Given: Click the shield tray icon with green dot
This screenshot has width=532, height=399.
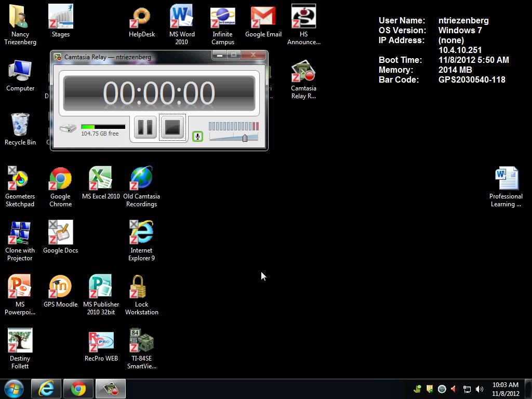Looking at the screenshot, I should 430,389.
